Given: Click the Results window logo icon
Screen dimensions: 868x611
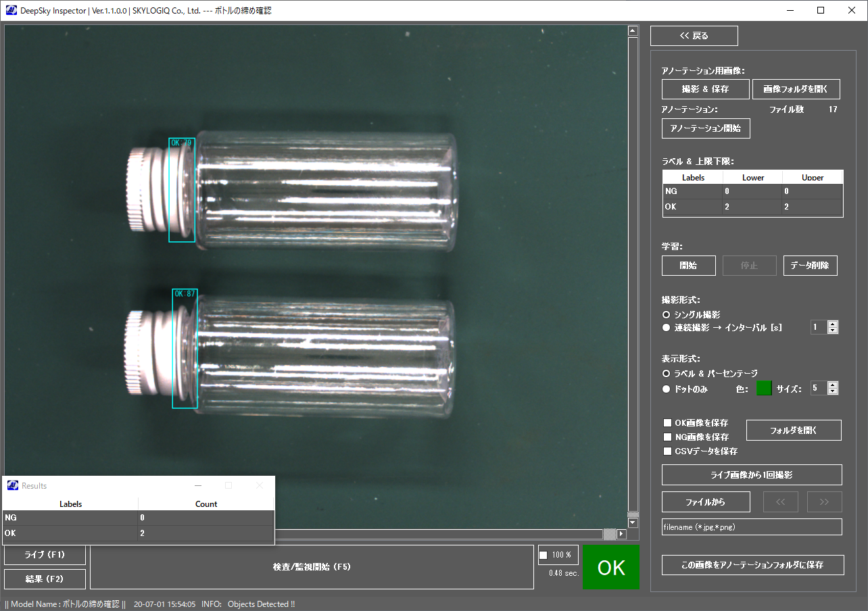Looking at the screenshot, I should point(13,485).
